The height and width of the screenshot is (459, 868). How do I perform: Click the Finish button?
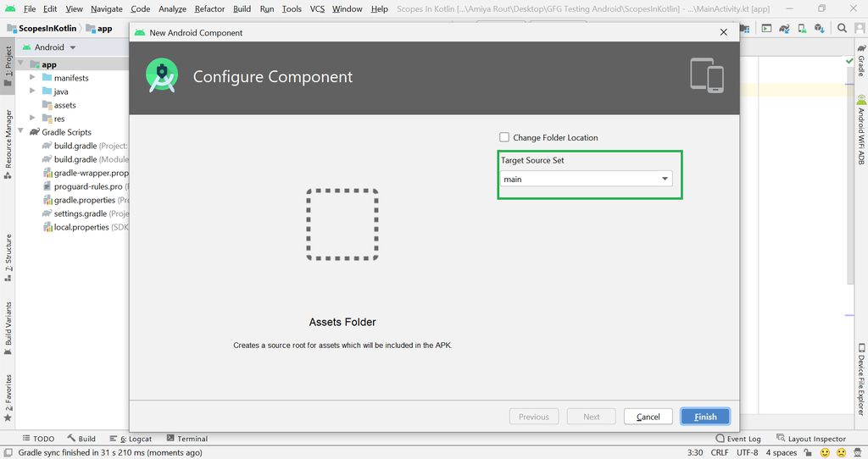click(x=705, y=417)
